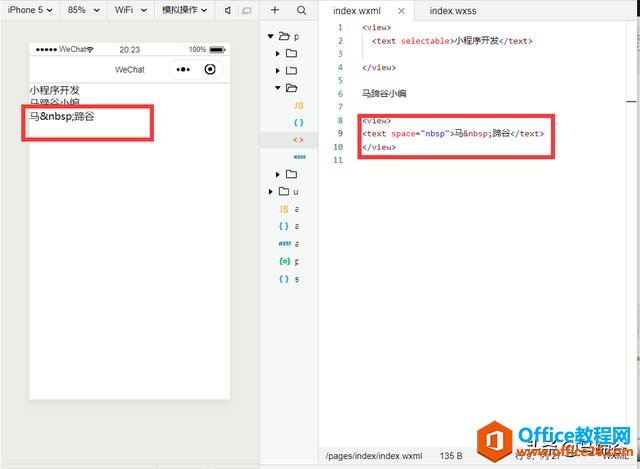The width and height of the screenshot is (640, 469).
Task: Click line 9 text space="nbsp" code
Action: (453, 133)
